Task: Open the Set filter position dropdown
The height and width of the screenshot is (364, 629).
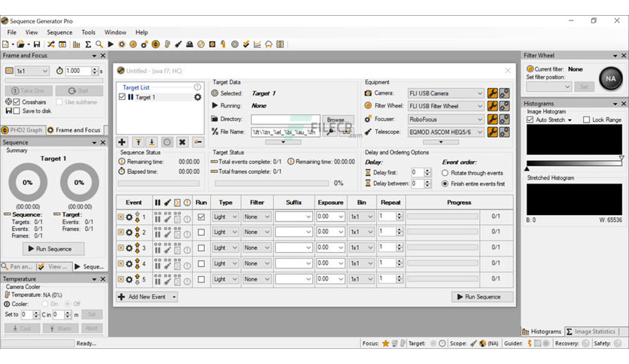Action: coord(548,86)
